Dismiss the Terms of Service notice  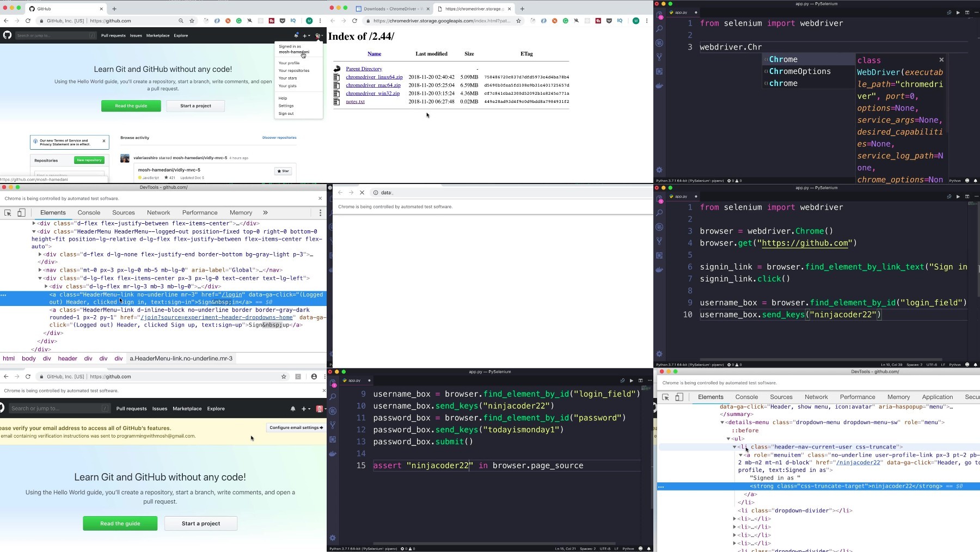104,141
